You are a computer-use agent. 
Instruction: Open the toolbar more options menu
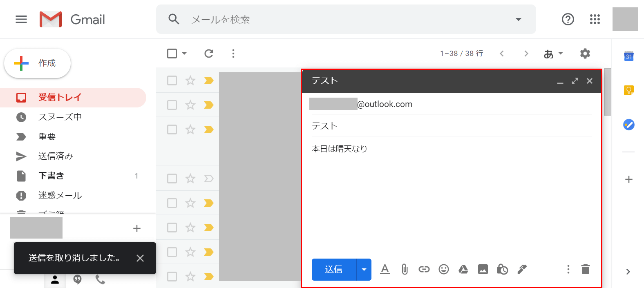pos(233,54)
